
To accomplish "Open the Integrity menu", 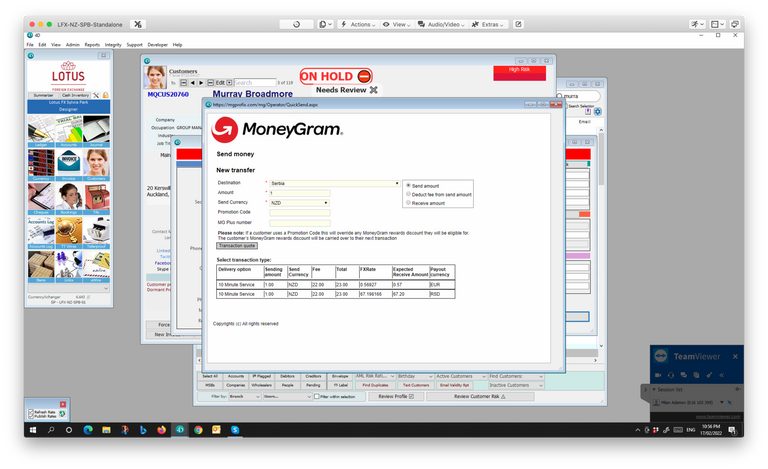I will [x=113, y=45].
